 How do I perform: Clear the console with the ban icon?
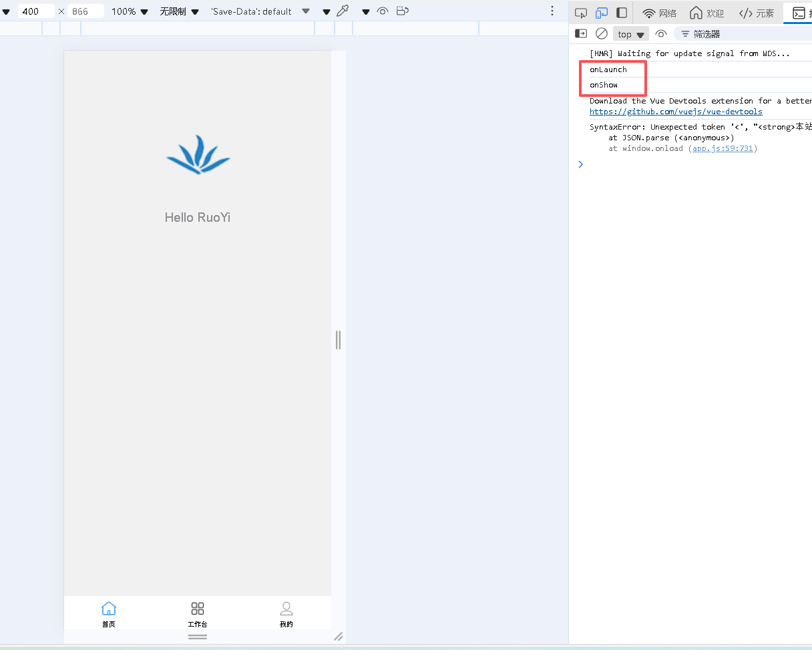click(x=602, y=33)
